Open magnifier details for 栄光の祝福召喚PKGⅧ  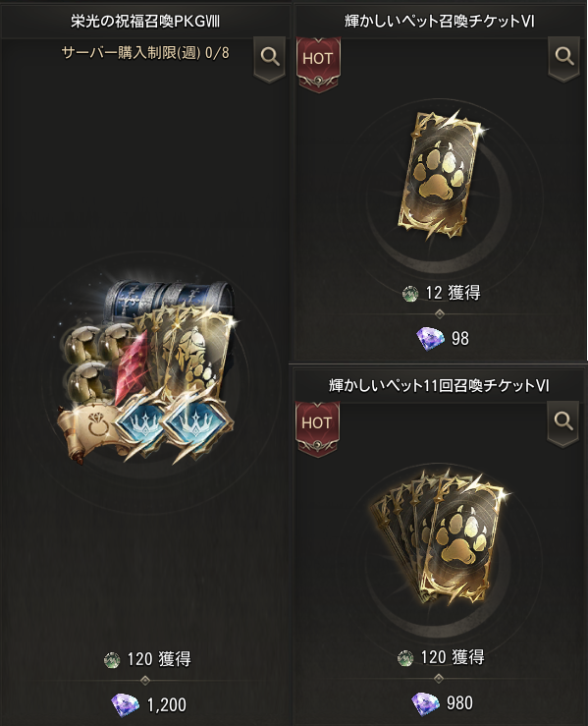[270, 58]
